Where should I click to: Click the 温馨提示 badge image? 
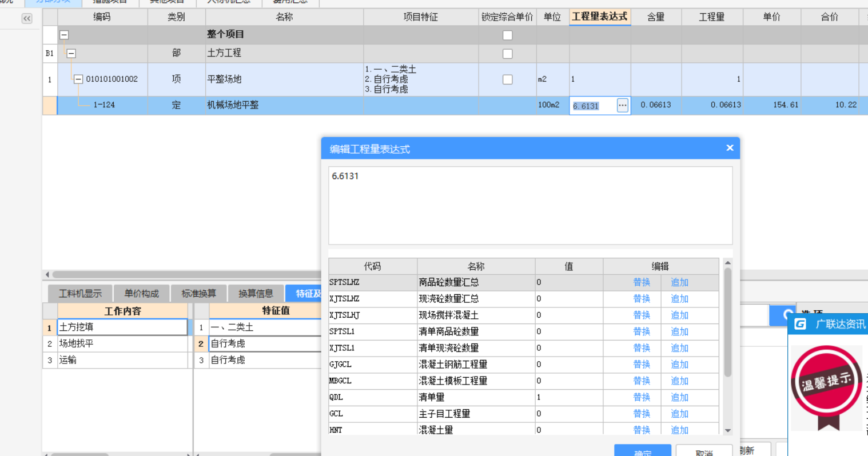(x=826, y=387)
